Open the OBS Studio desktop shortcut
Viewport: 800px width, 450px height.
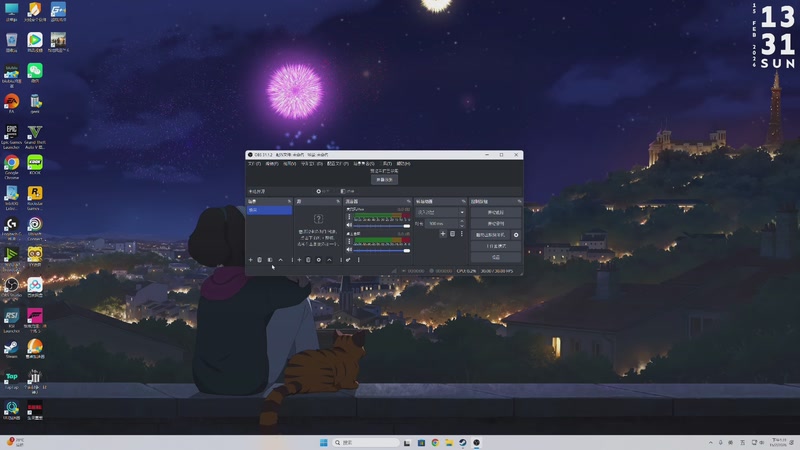11,287
